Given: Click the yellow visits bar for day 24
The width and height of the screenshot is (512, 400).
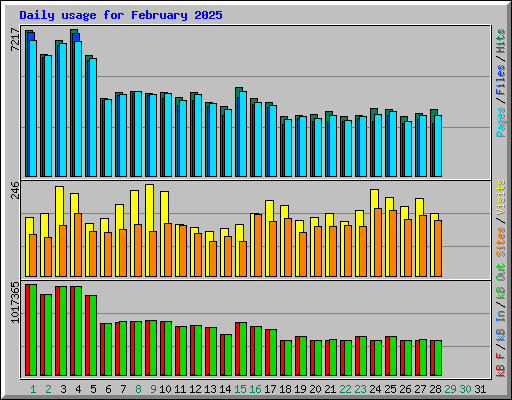Looking at the screenshot, I should [375, 233].
